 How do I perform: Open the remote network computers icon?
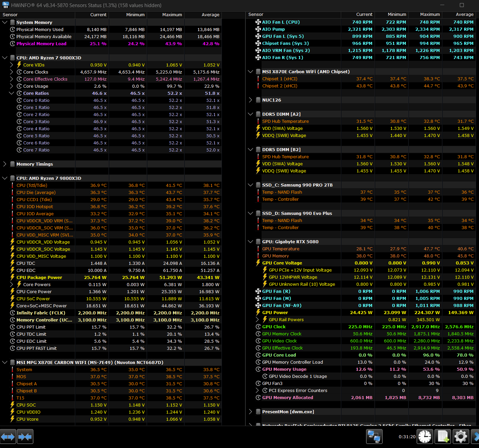click(x=374, y=437)
